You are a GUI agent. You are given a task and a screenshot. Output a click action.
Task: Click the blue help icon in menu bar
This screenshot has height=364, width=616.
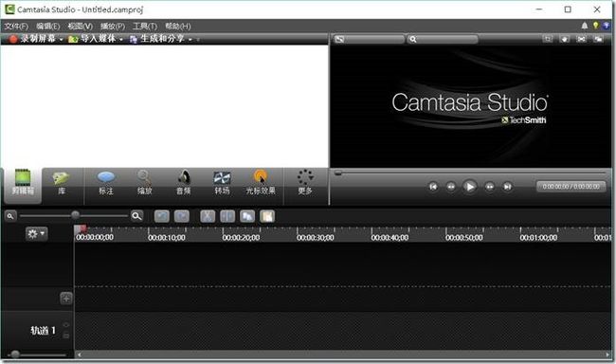(x=607, y=26)
